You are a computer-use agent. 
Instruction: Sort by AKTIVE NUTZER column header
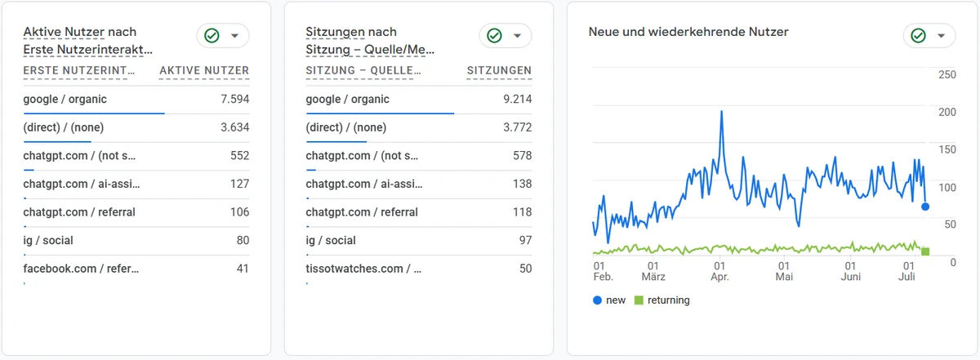click(204, 71)
